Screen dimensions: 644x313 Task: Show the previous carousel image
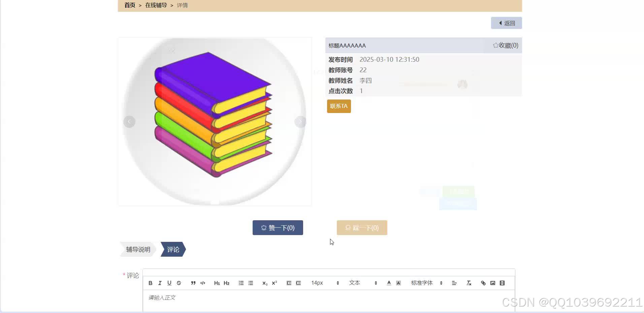pyautogui.click(x=129, y=122)
